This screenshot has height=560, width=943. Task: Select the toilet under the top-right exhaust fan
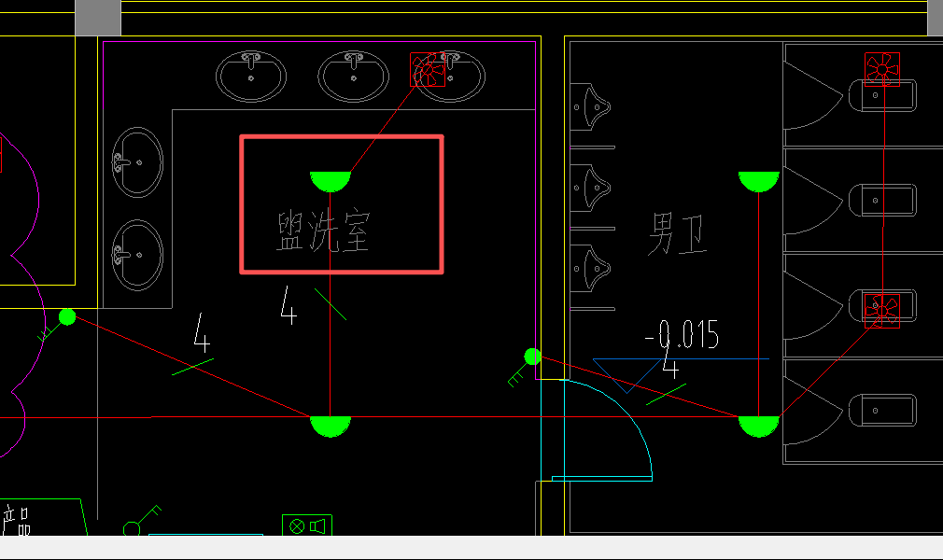point(883,95)
